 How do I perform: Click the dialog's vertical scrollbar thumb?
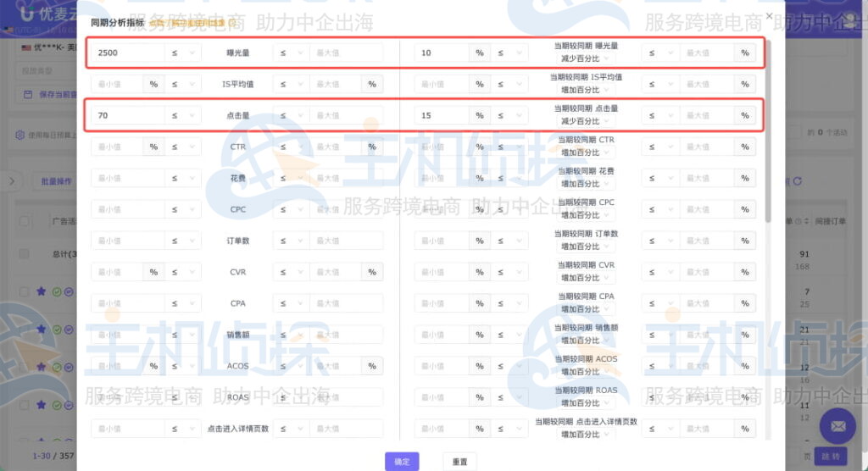tap(768, 131)
